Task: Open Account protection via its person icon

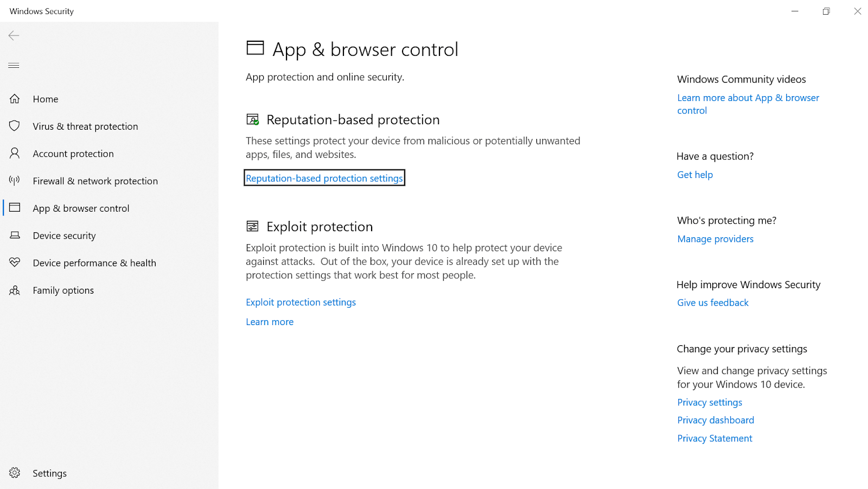Action: coord(15,154)
